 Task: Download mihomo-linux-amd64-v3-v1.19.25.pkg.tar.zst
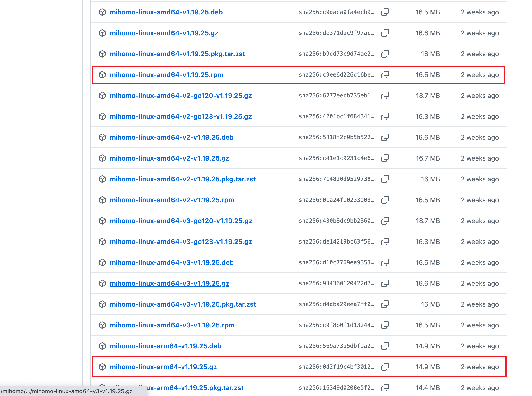183,304
